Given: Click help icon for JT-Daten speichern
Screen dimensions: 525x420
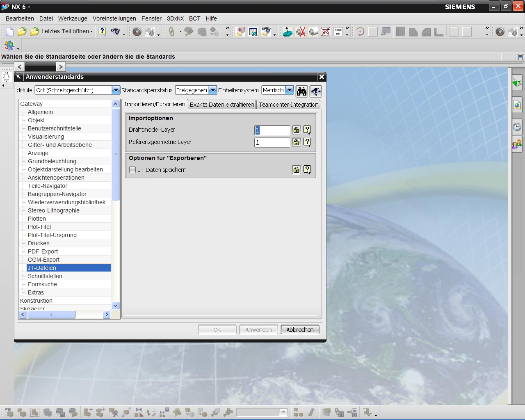Looking at the screenshot, I should click(x=307, y=170).
